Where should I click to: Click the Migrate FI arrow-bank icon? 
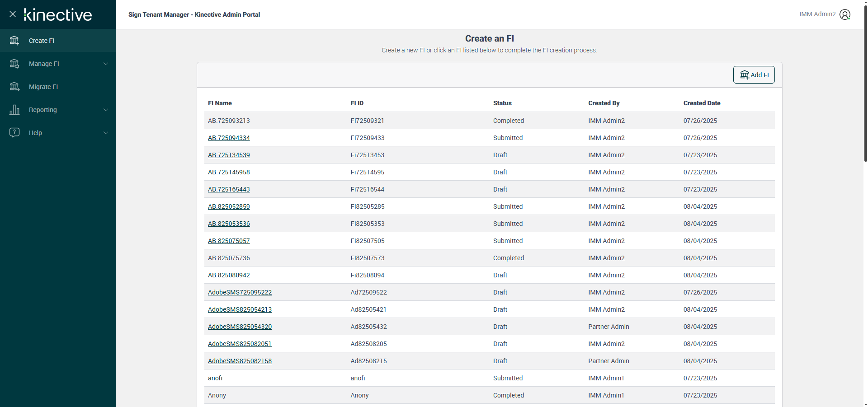click(14, 87)
